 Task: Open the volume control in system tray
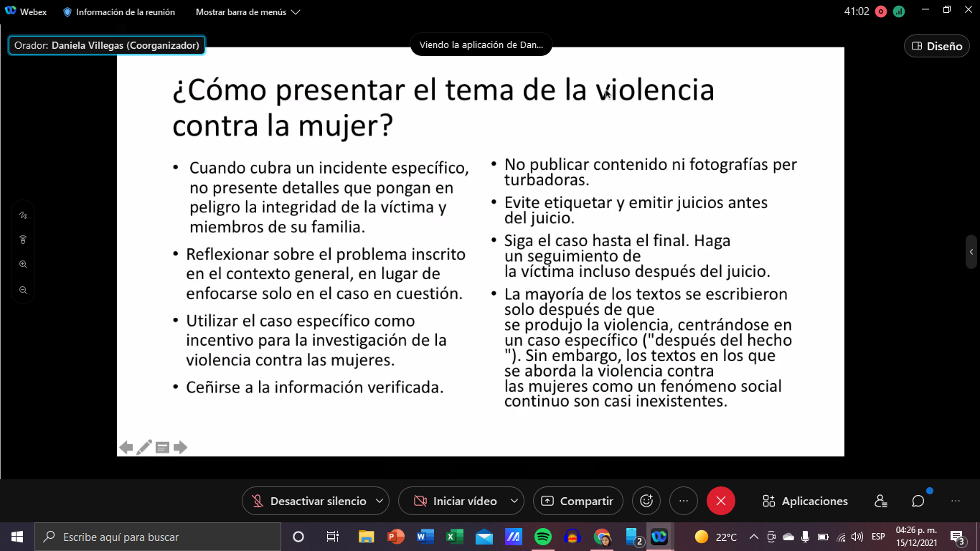click(857, 537)
